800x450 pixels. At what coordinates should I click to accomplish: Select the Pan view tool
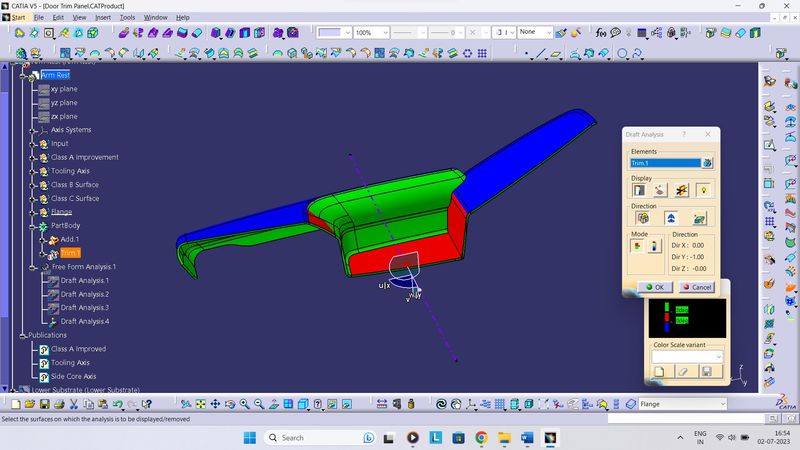[215, 404]
